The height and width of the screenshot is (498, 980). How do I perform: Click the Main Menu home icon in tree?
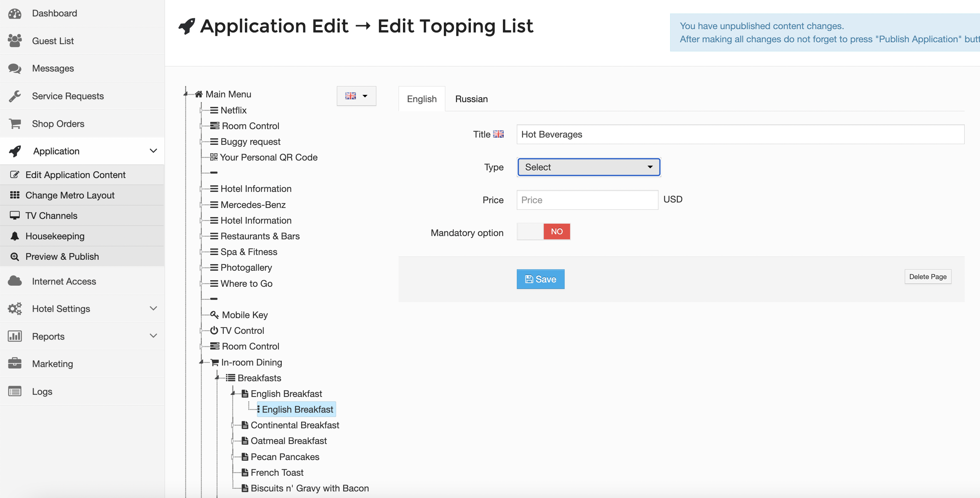[x=199, y=94]
